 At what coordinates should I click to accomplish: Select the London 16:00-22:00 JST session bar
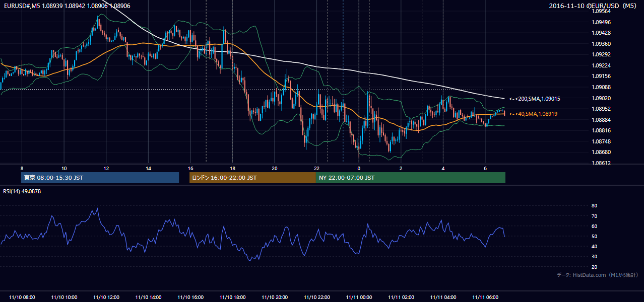click(252, 178)
